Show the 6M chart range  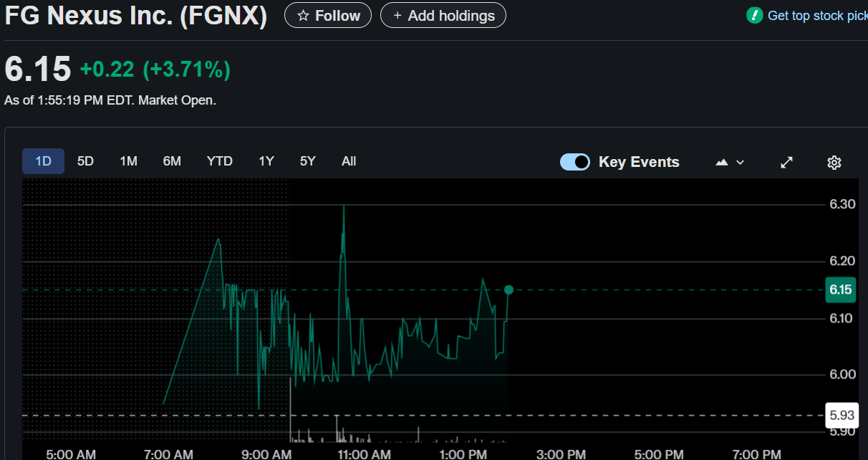[172, 161]
